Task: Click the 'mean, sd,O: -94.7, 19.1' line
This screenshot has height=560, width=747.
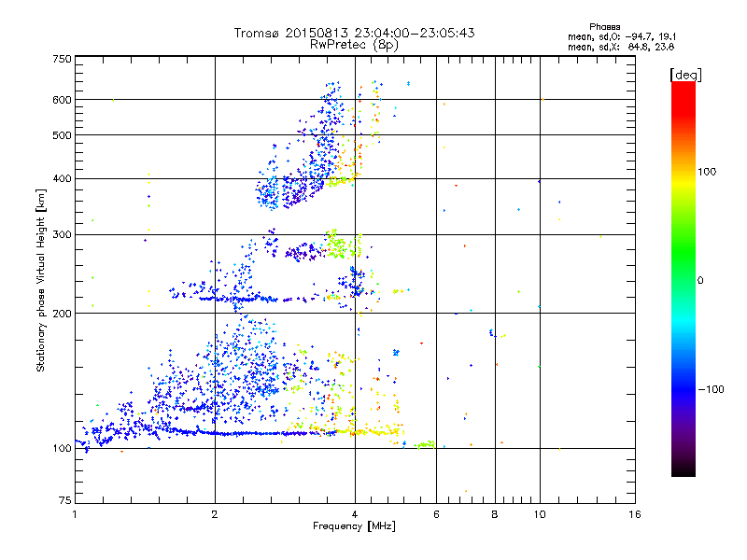Action: 622,37
